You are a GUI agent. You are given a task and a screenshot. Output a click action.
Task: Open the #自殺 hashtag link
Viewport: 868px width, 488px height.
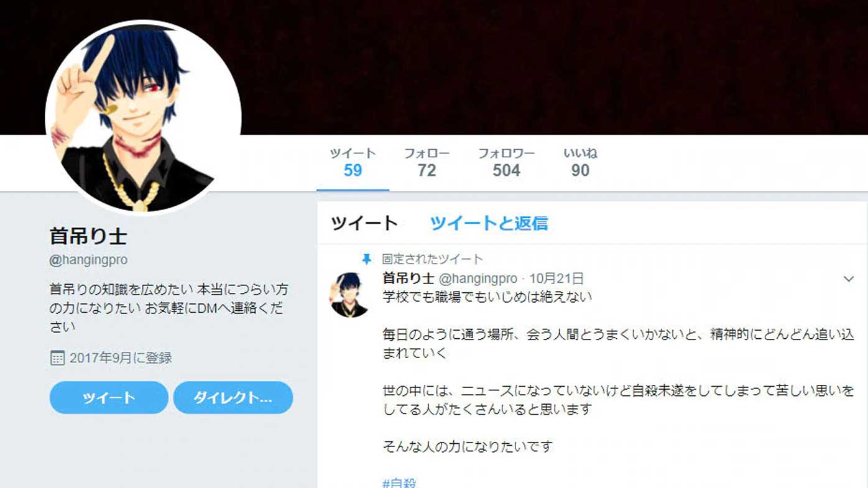click(x=399, y=483)
